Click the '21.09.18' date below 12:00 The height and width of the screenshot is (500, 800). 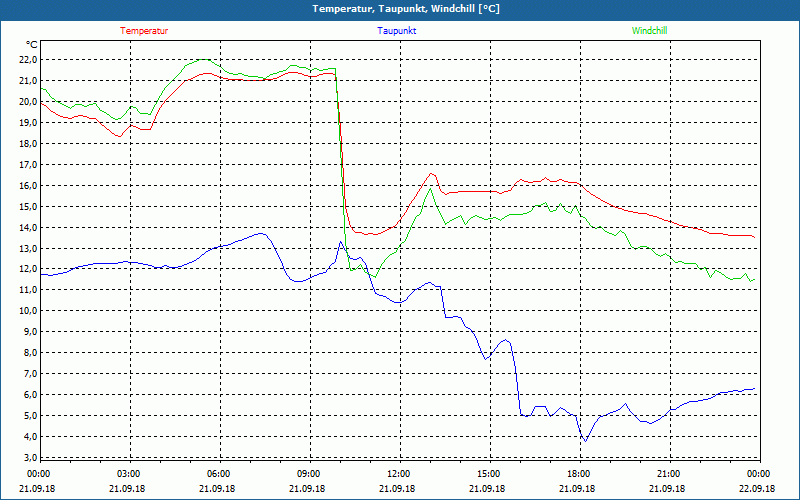(397, 489)
